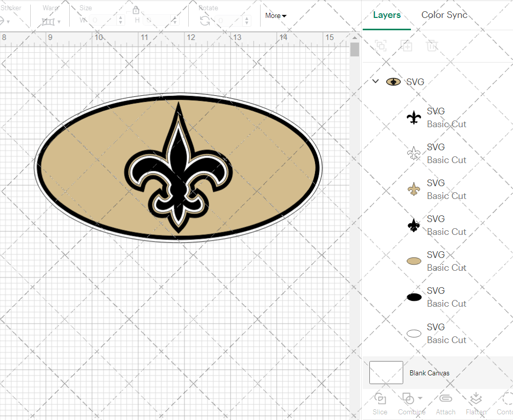The image size is (513, 420).
Task: Select the gold fleur-de-lis layer icon
Action: pyautogui.click(x=414, y=189)
